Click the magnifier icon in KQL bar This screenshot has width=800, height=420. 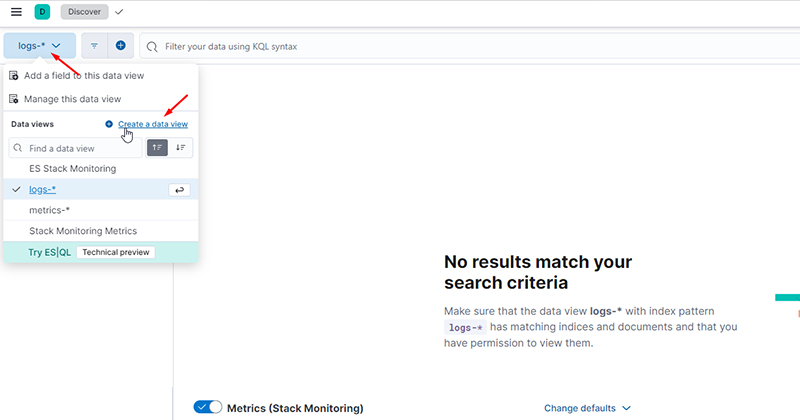coord(152,47)
